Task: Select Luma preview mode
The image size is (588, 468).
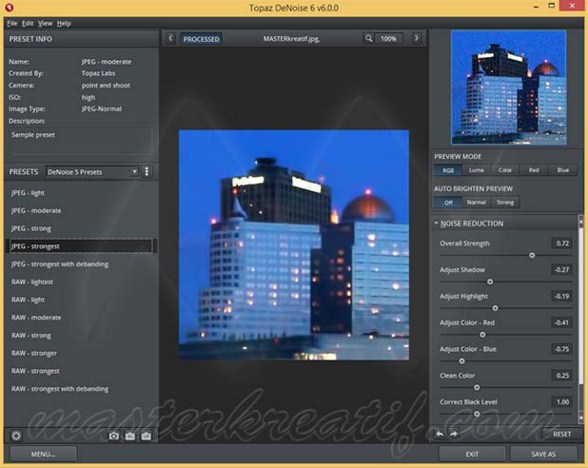Action: [x=476, y=170]
